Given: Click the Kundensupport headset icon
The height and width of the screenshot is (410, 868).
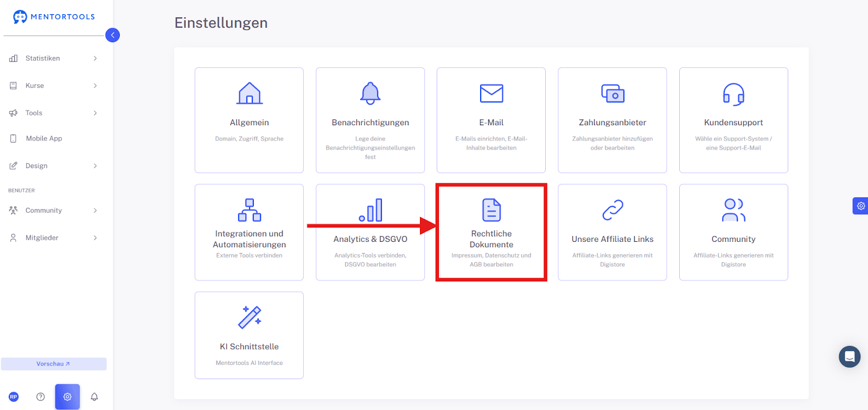Looking at the screenshot, I should pyautogui.click(x=733, y=94).
